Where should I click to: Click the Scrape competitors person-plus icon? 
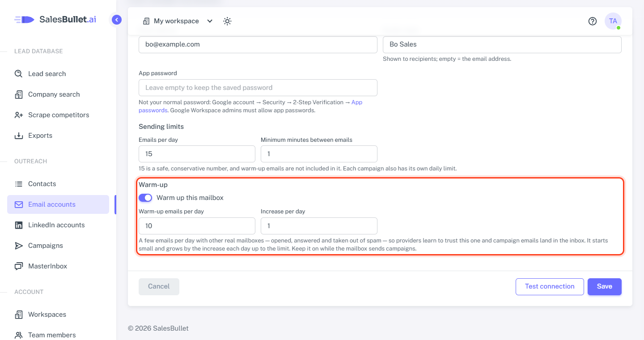pyautogui.click(x=18, y=115)
